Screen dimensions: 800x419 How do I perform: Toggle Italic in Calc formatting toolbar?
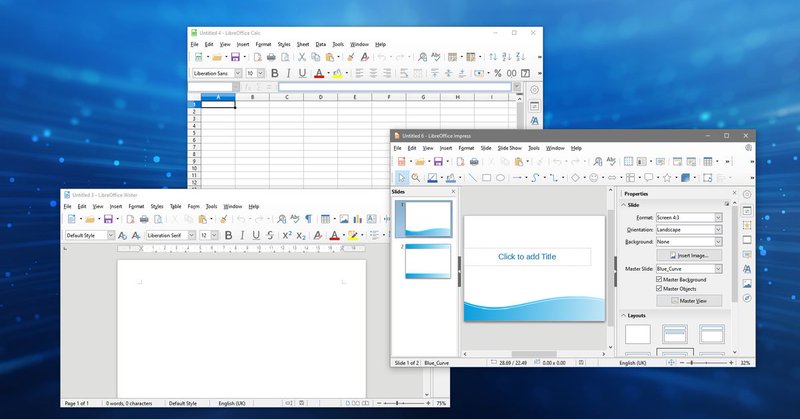288,73
